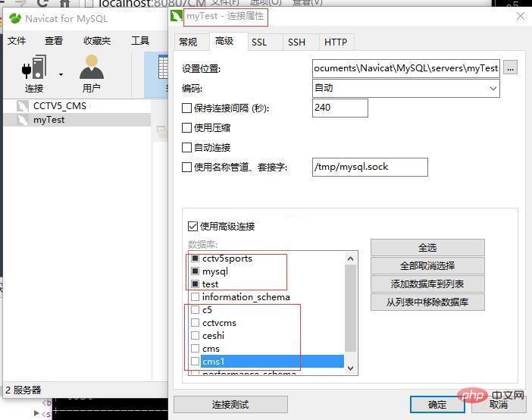Click the database list scrollbar thumb
The image size is (532, 420).
click(350, 309)
